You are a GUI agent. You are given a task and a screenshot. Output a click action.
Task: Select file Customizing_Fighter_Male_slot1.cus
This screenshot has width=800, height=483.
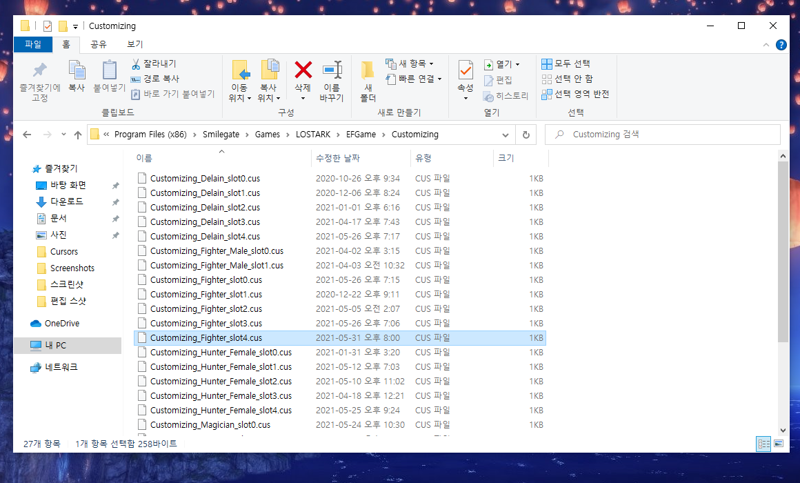click(x=217, y=266)
